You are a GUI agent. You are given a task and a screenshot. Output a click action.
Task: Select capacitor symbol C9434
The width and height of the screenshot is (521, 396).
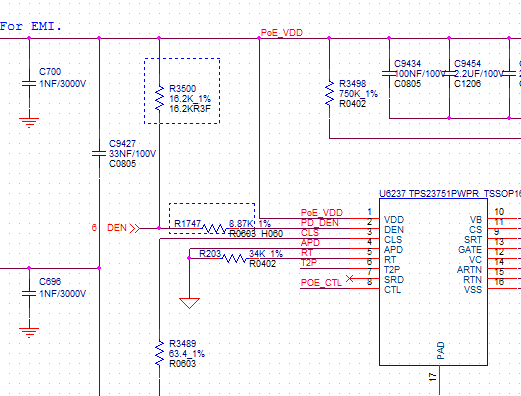(389, 73)
